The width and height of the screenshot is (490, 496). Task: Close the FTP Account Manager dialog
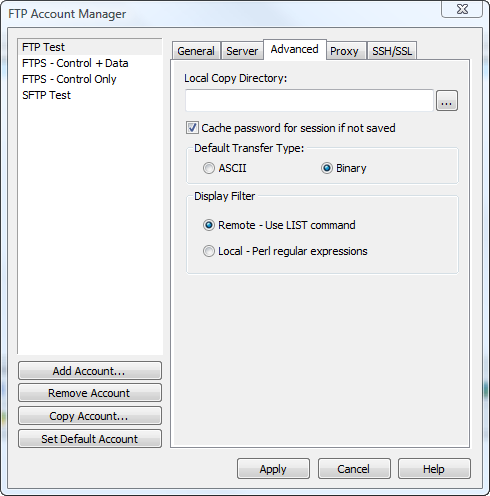click(462, 9)
